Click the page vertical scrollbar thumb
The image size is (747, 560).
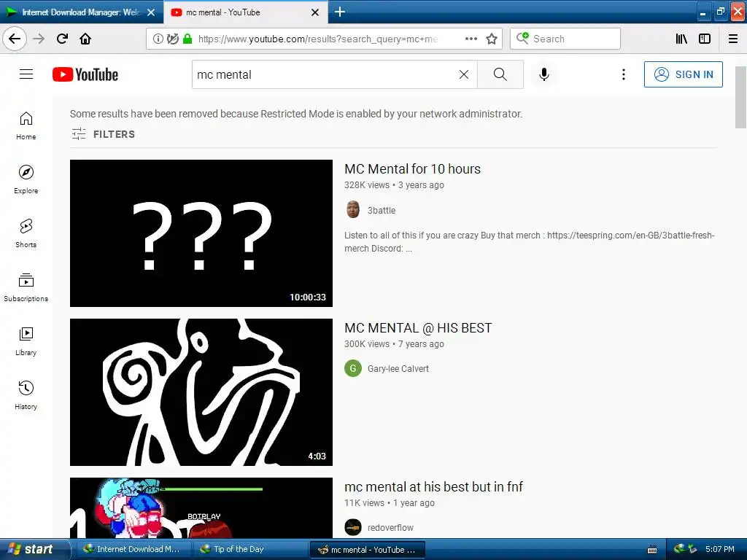740,97
